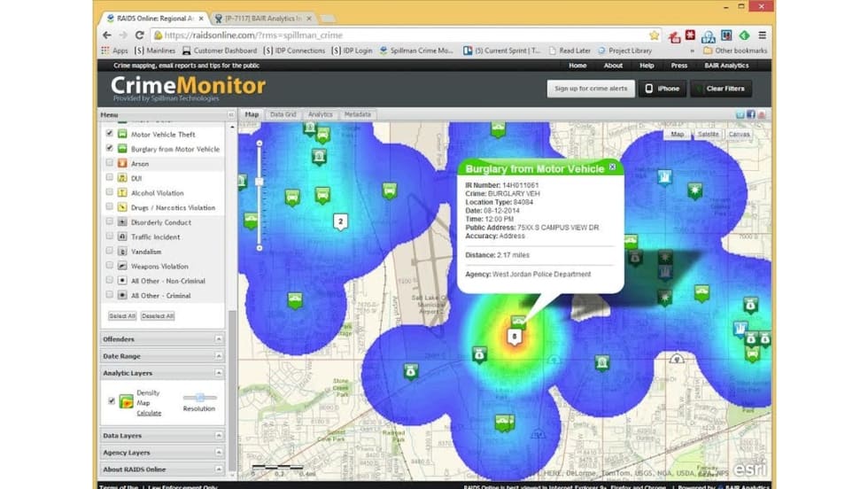Screen dimensions: 868x489
Task: Click the Facebook share icon
Action: point(751,114)
